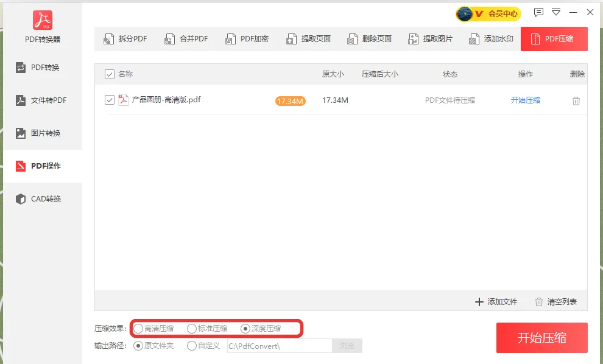This screenshot has height=364, width=603.
Task: Switch to 图片转换 in sidebar
Action: (43, 133)
